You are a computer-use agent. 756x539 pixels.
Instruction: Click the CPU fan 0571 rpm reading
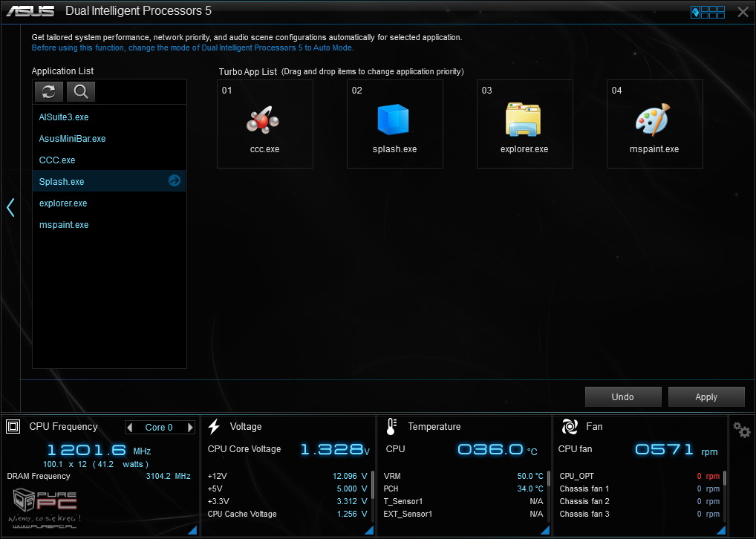point(676,450)
